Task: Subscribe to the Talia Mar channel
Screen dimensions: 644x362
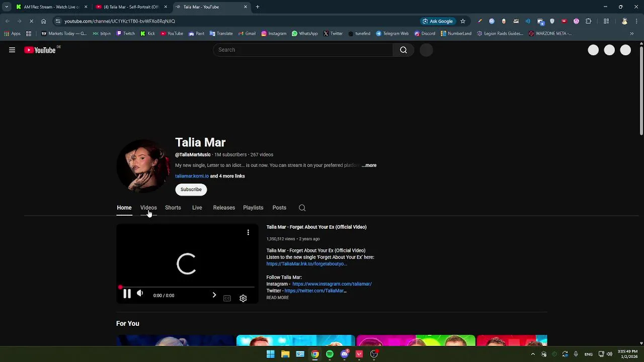Action: click(x=191, y=190)
